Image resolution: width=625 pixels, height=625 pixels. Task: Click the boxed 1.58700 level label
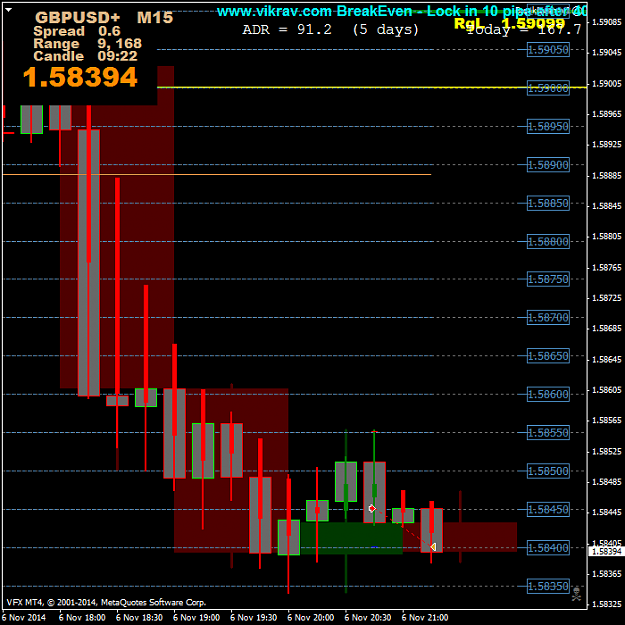(x=548, y=318)
